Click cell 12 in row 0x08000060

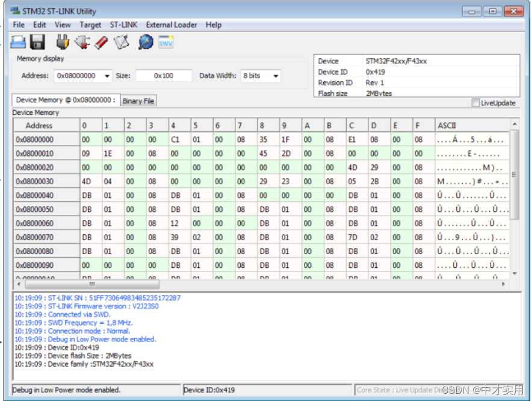click(x=179, y=223)
